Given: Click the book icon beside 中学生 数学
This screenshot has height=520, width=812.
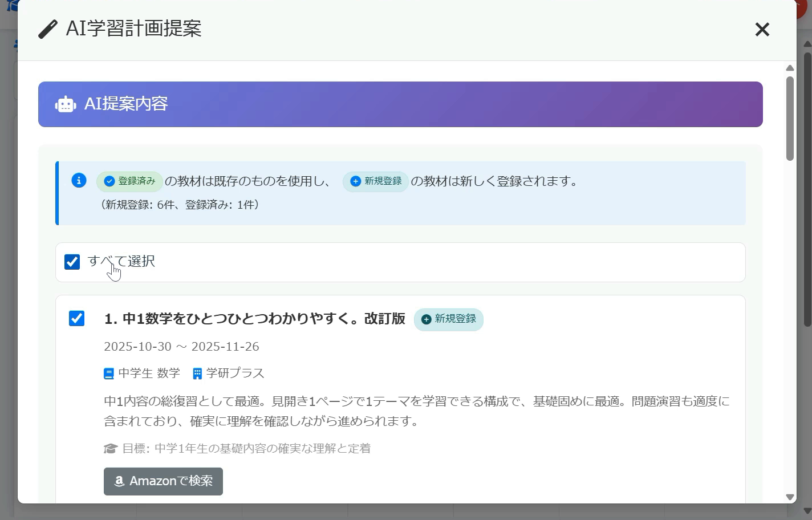Looking at the screenshot, I should [x=109, y=374].
